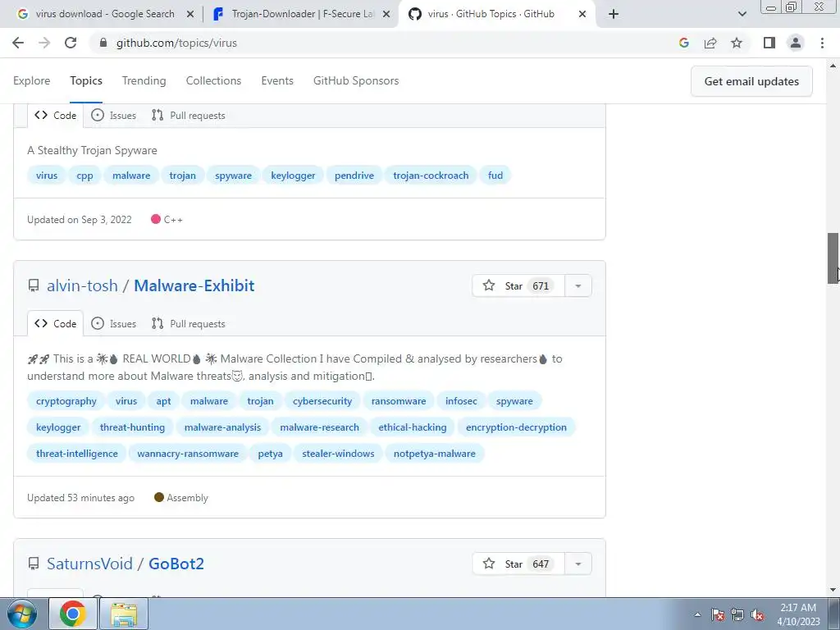This screenshot has width=840, height=630.
Task: Show hidden system tray icons arrow
Action: (x=697, y=614)
